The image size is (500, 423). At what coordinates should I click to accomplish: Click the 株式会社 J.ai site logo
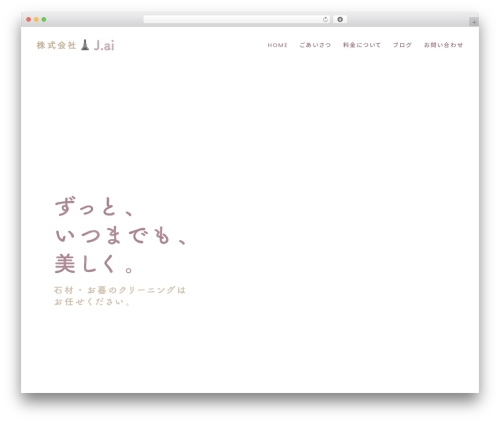[x=75, y=45]
